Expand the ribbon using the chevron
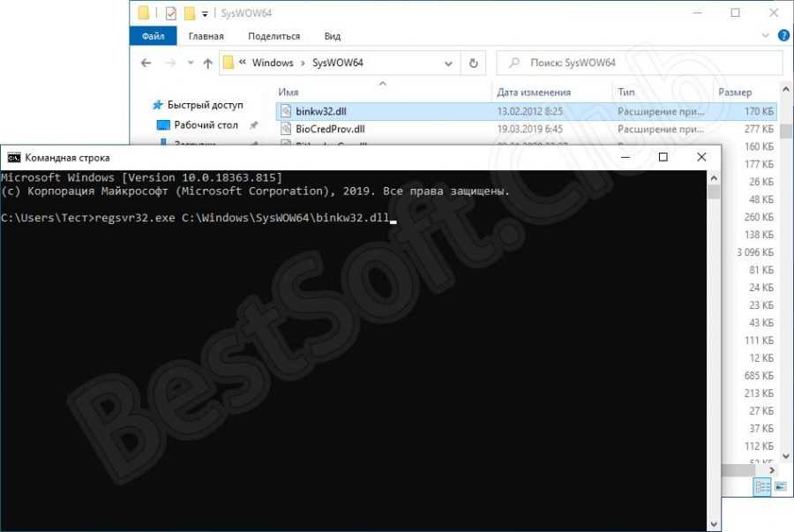 765,36
